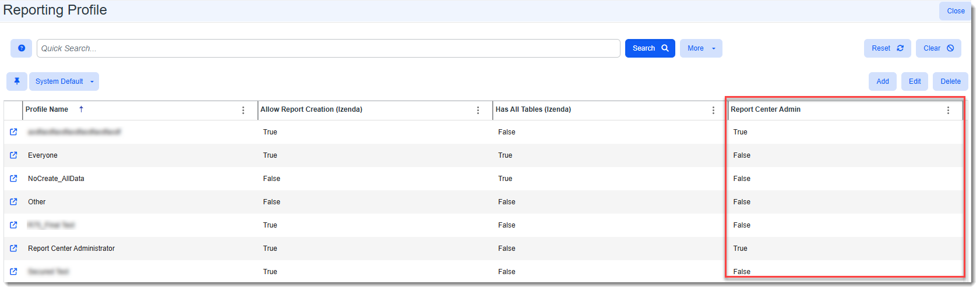Click the Delete button
The image size is (980, 291).
(x=950, y=81)
